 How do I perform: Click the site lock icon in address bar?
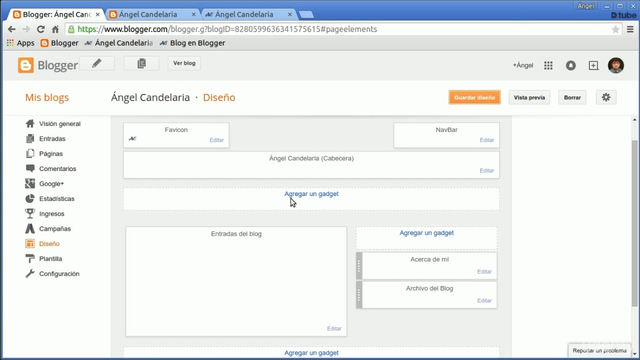[71, 29]
